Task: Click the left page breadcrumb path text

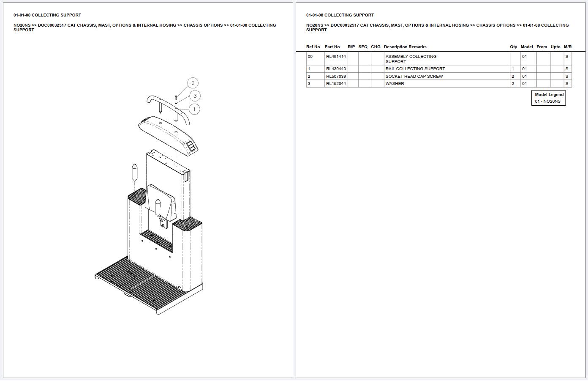Action: coord(145,27)
